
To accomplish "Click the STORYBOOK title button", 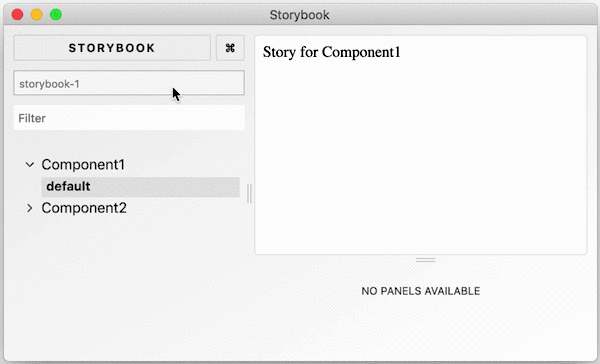I will (x=112, y=48).
